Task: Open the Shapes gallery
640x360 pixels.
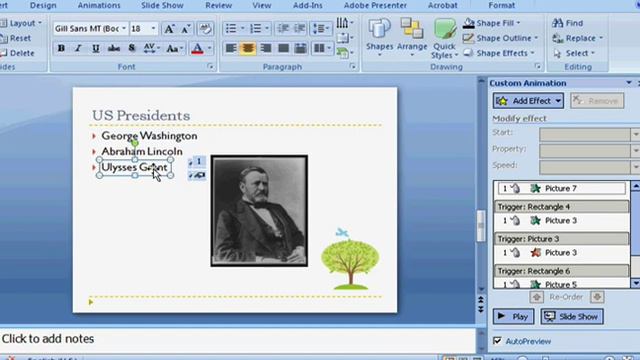Action: point(379,38)
